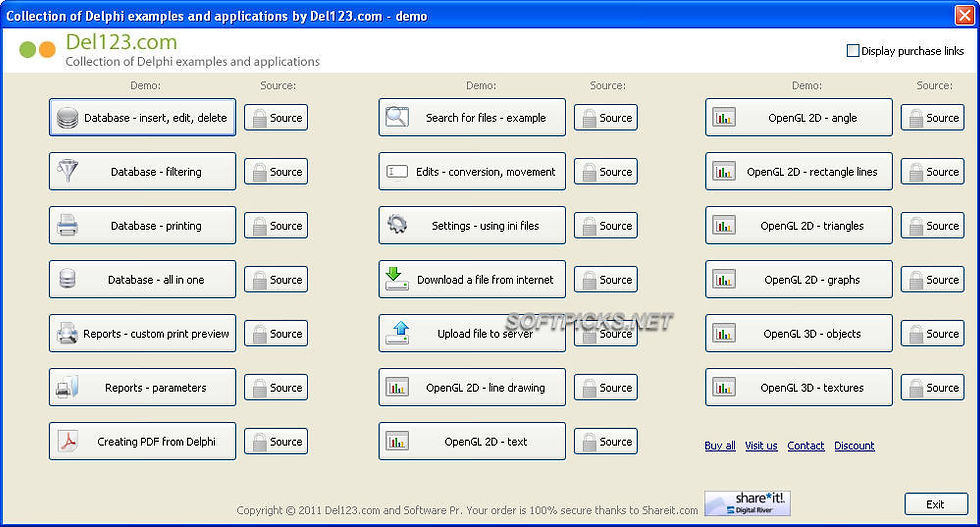Image resolution: width=980 pixels, height=527 pixels.
Task: Click the Exit button
Action: coord(936,504)
